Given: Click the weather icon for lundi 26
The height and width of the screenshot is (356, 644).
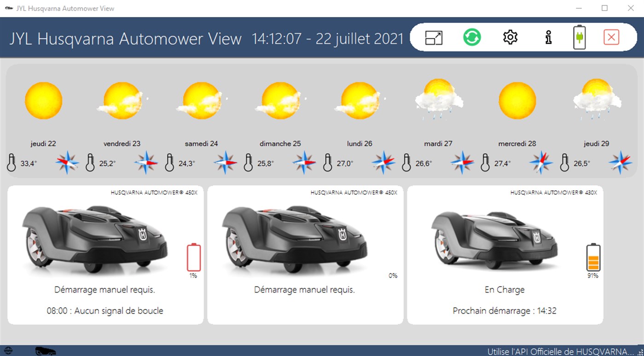Looking at the screenshot, I should coord(360,100).
